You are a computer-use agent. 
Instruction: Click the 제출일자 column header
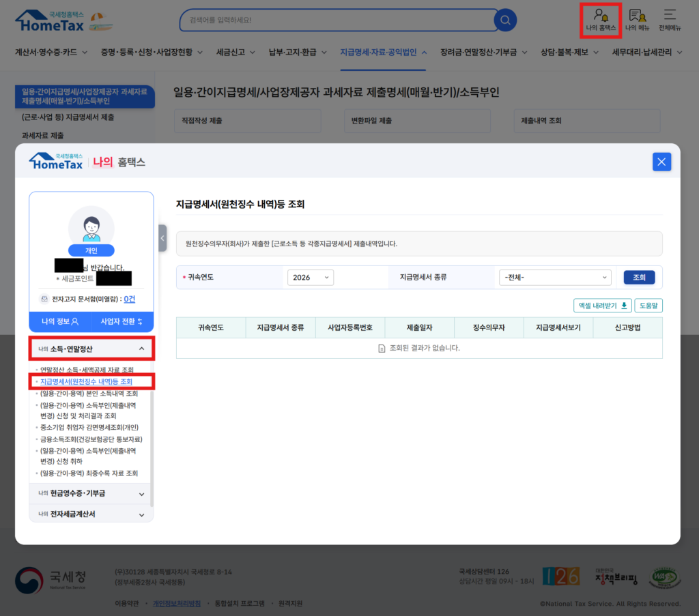pyautogui.click(x=420, y=327)
